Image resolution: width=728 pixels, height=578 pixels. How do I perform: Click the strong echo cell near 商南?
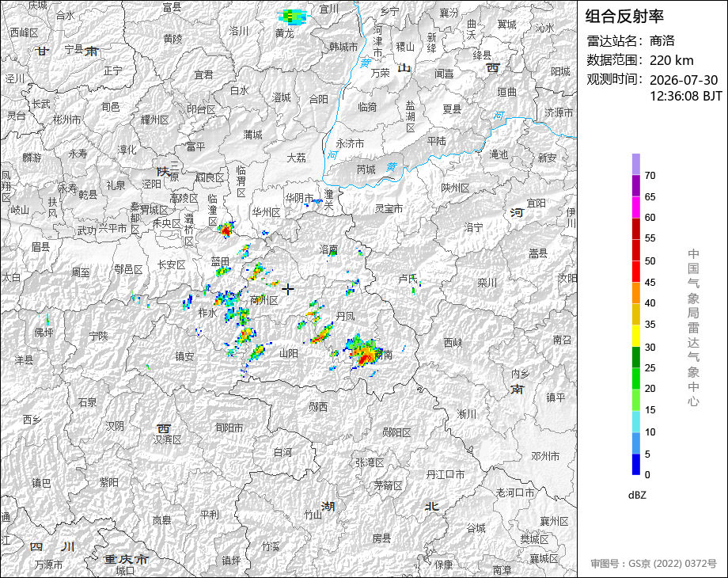pyautogui.click(x=363, y=352)
